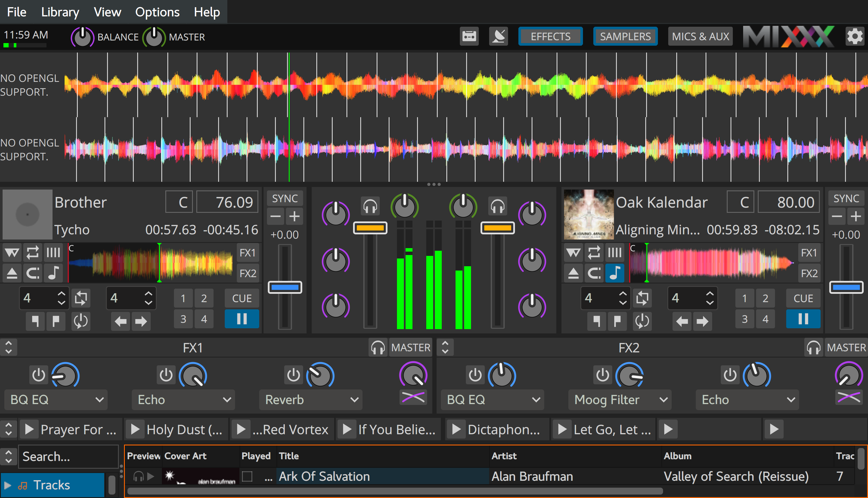This screenshot has height=498, width=868.
Task: Hide the EFFECTS section
Action: pyautogui.click(x=551, y=36)
